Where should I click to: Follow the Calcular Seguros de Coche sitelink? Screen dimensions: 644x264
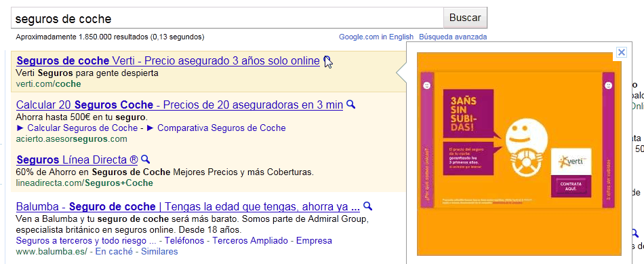click(77, 128)
